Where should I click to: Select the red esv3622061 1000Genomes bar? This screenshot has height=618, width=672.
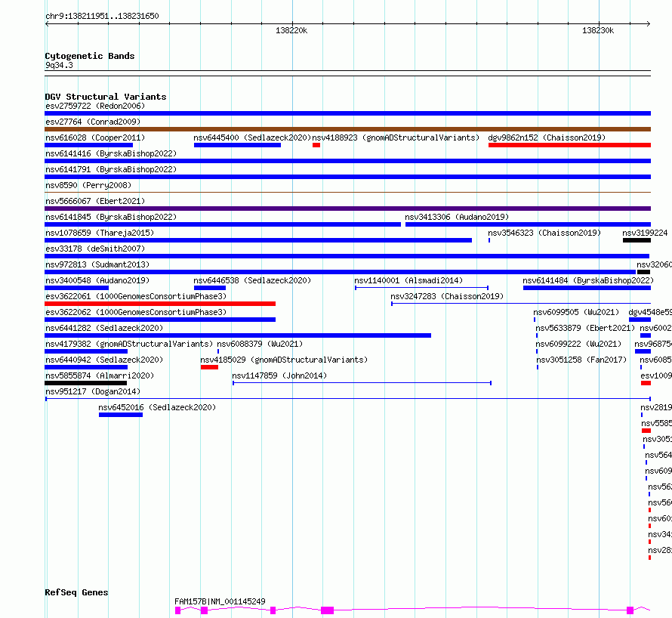[x=160, y=304]
